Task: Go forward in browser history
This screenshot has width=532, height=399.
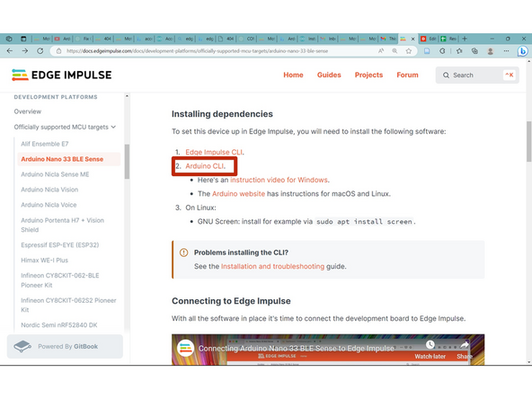Action: click(25, 51)
